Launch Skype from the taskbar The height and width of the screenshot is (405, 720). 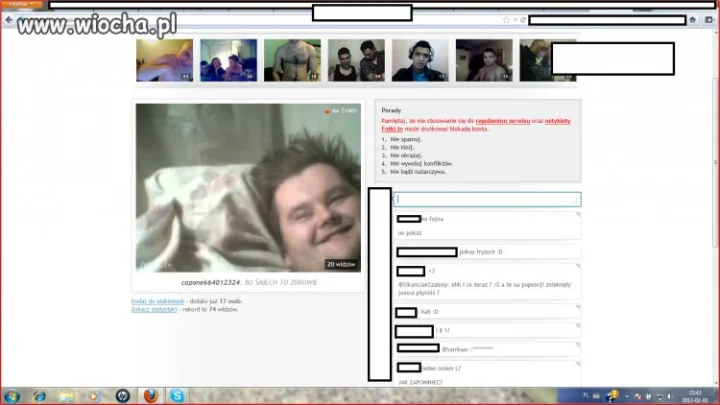(x=177, y=395)
